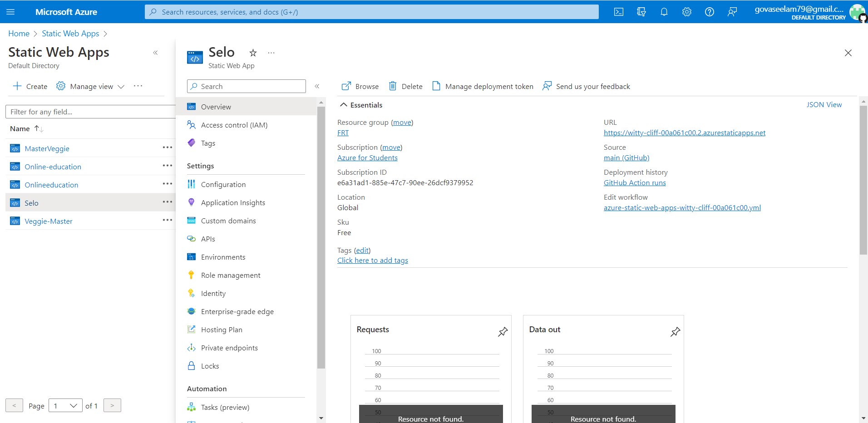868x423 pixels.
Task: Open the portal hamburger menu
Action: tap(11, 12)
